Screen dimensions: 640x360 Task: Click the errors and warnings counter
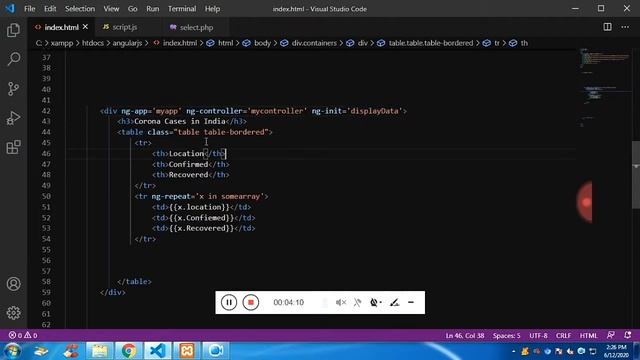23,335
